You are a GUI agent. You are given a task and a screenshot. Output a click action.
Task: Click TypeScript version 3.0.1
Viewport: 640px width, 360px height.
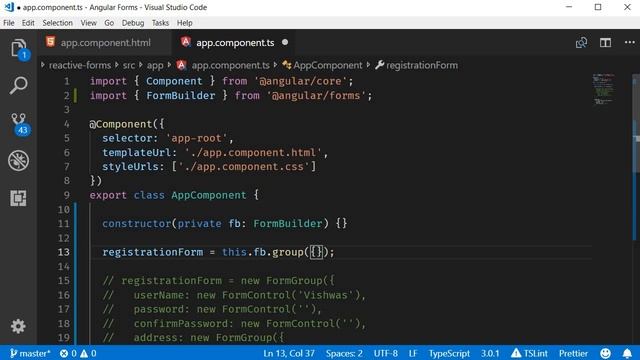(x=490, y=353)
